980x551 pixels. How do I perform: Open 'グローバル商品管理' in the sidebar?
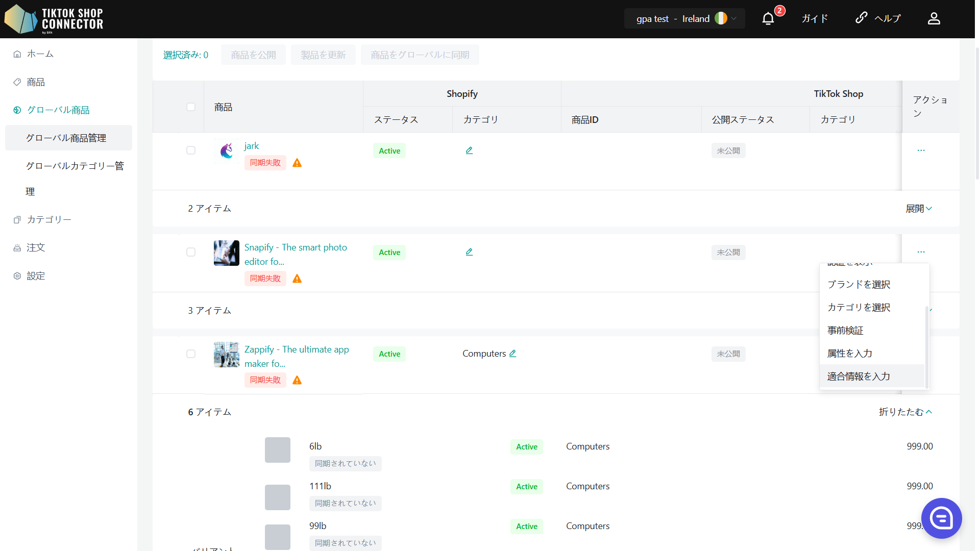tap(68, 138)
